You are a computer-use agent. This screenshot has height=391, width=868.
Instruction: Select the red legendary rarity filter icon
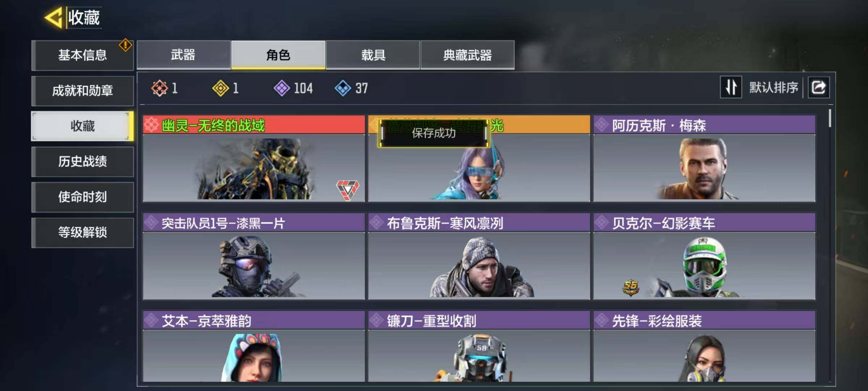tap(159, 88)
